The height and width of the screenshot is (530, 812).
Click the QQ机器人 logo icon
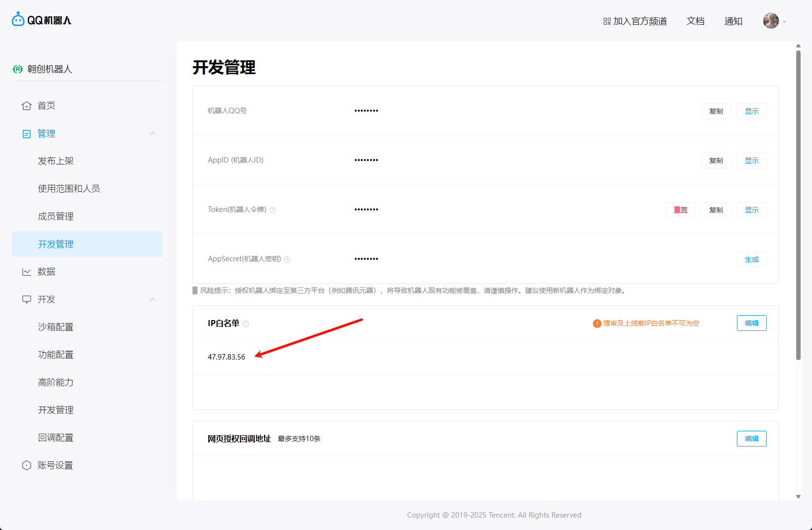[18, 20]
